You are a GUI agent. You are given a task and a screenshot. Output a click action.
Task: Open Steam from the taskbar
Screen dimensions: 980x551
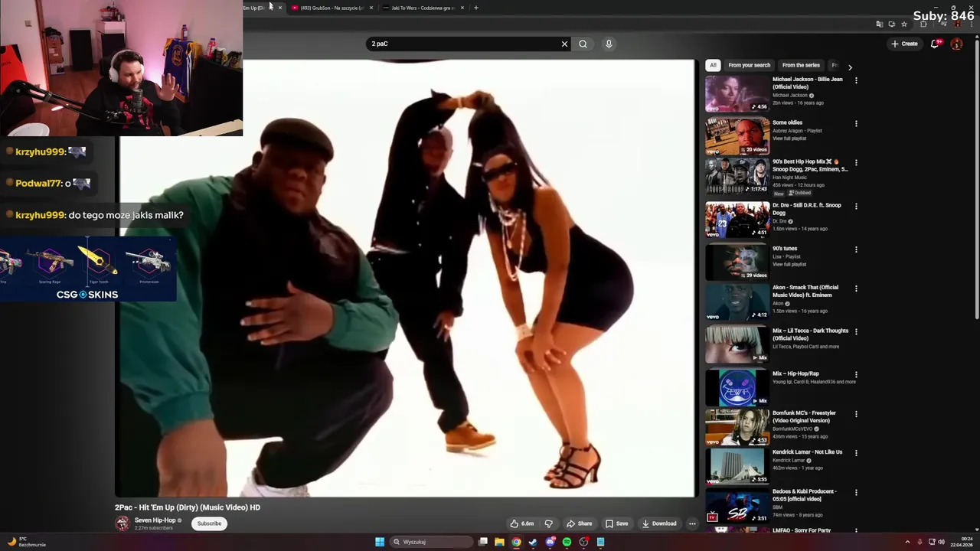[x=533, y=542]
